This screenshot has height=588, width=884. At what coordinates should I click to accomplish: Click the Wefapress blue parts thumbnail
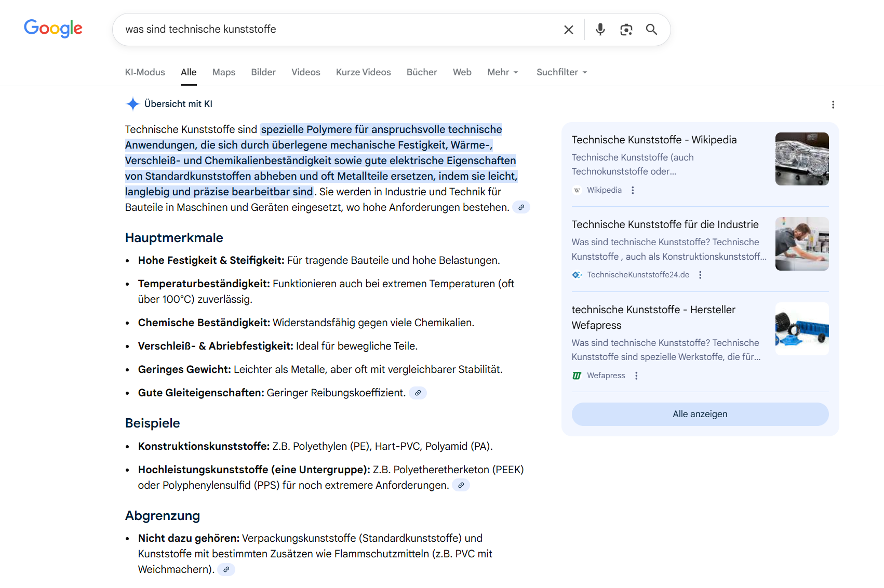[801, 329]
